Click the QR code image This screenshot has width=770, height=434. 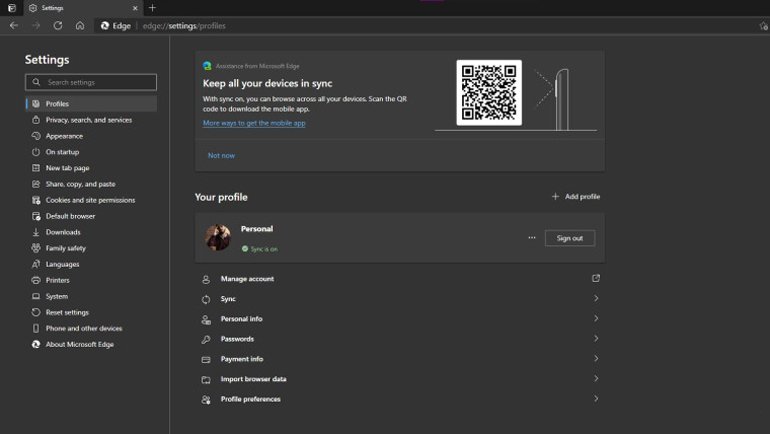(x=489, y=93)
